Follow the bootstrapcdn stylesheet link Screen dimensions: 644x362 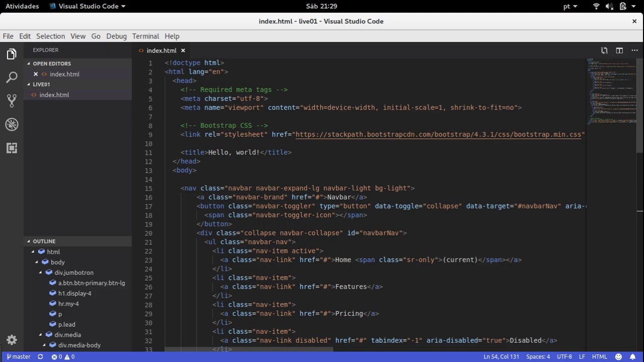pyautogui.click(x=438, y=134)
